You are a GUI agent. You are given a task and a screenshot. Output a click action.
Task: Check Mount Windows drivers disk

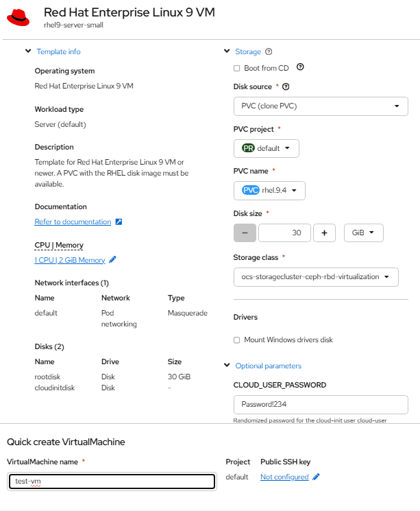(x=237, y=340)
